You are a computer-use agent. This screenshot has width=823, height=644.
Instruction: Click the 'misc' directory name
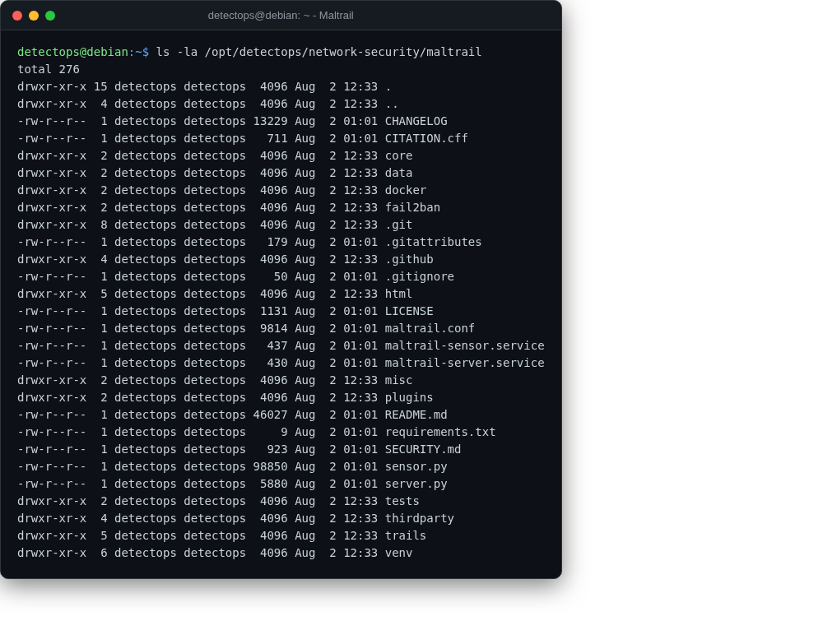click(399, 381)
